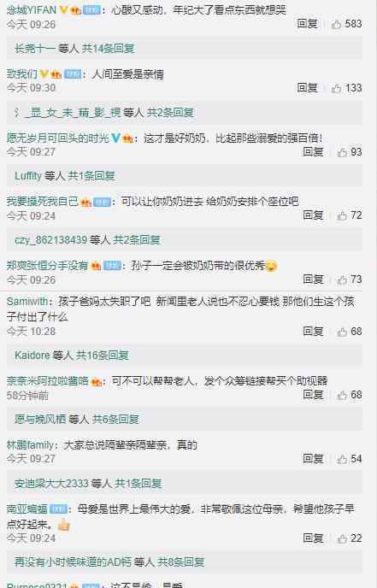Image resolution: width=377 pixels, height=588 pixels.
Task: Open Luffity 等人 共1条回复 thread
Action: coord(64,175)
